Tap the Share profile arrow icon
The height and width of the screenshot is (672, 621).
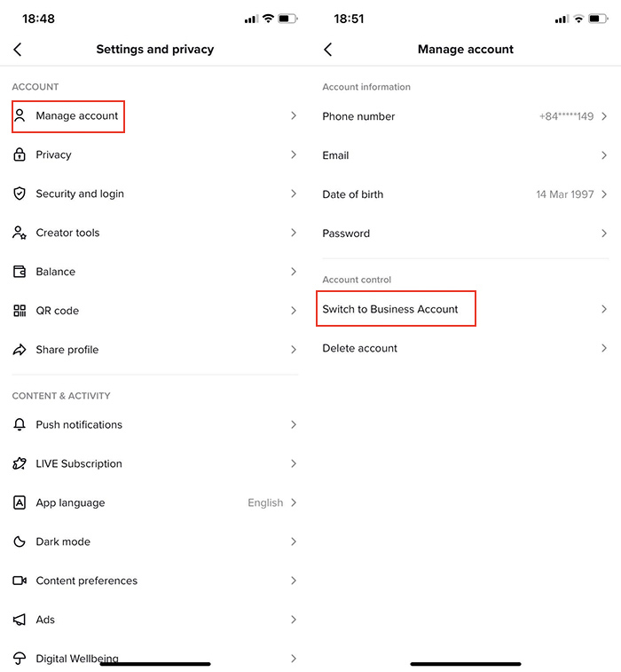tap(20, 349)
